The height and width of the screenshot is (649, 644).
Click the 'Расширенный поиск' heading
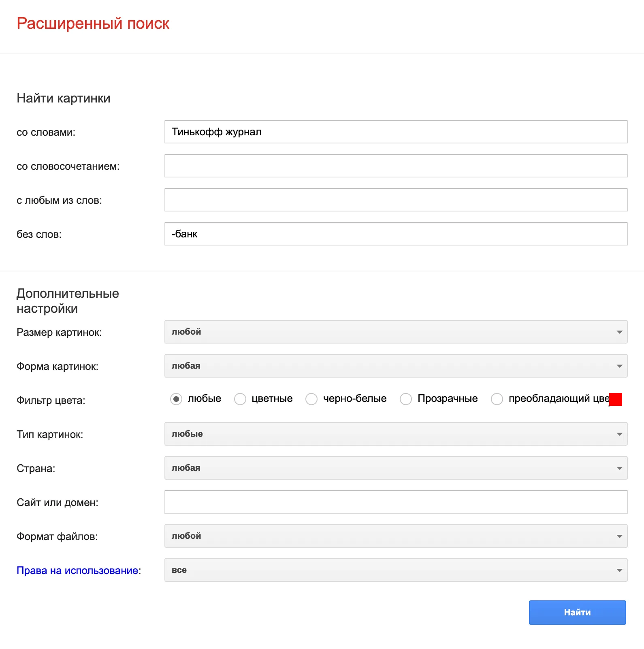(93, 23)
